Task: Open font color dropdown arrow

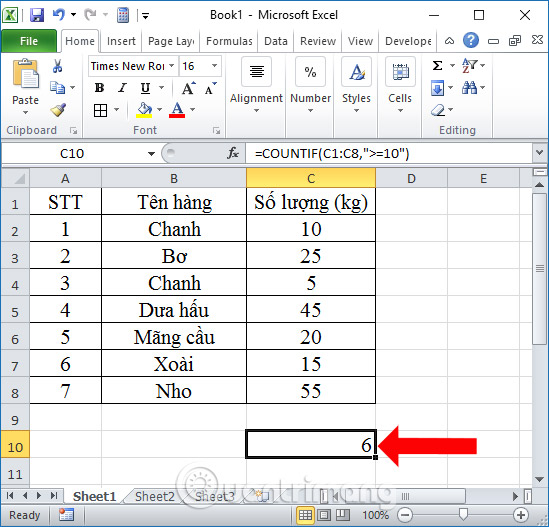Action: coord(192,110)
